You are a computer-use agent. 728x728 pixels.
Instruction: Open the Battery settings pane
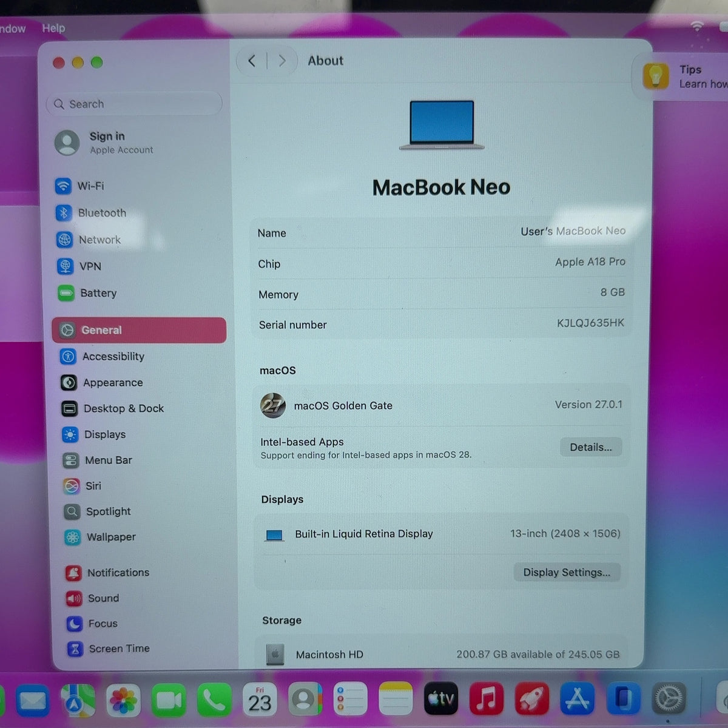(87, 293)
